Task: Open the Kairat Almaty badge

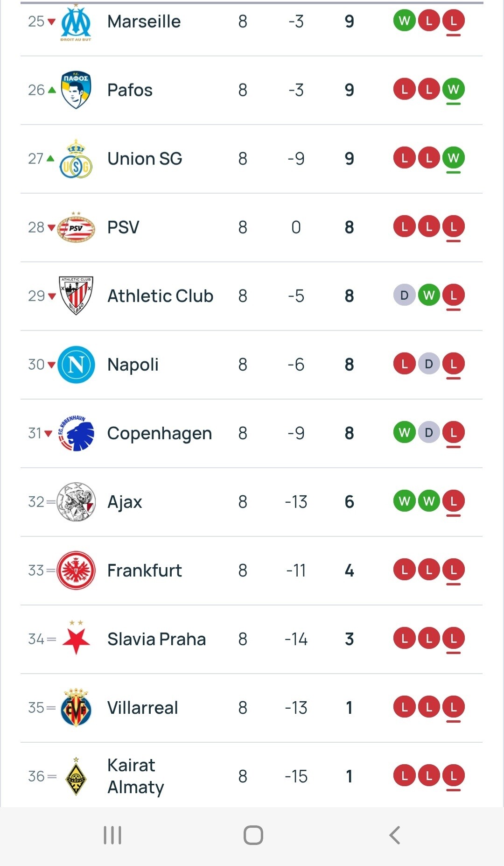Action: tap(76, 776)
